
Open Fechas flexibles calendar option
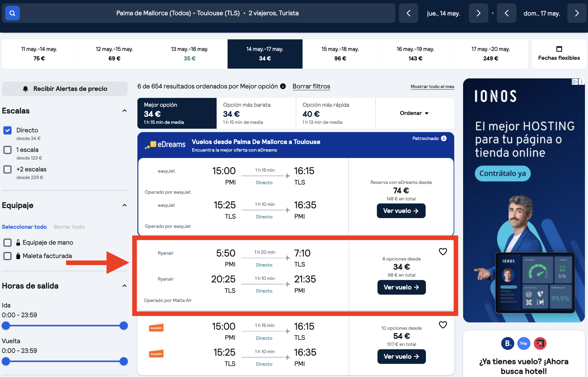coord(559,54)
